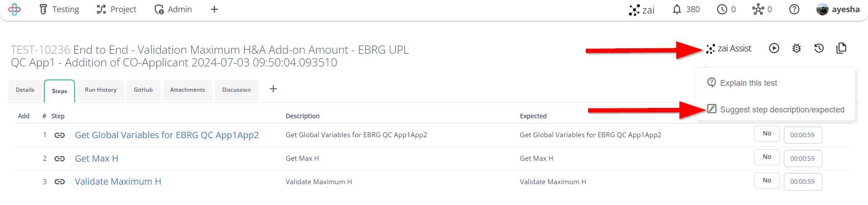Click the notifications bell icon
The image size is (868, 205).
(677, 9)
